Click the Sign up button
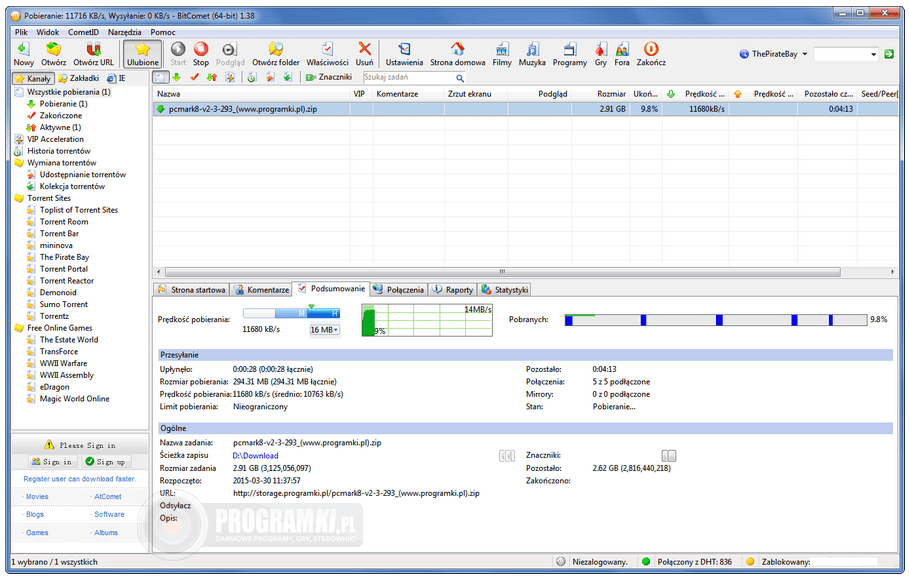Viewport: 909px width, 579px height. [x=106, y=462]
